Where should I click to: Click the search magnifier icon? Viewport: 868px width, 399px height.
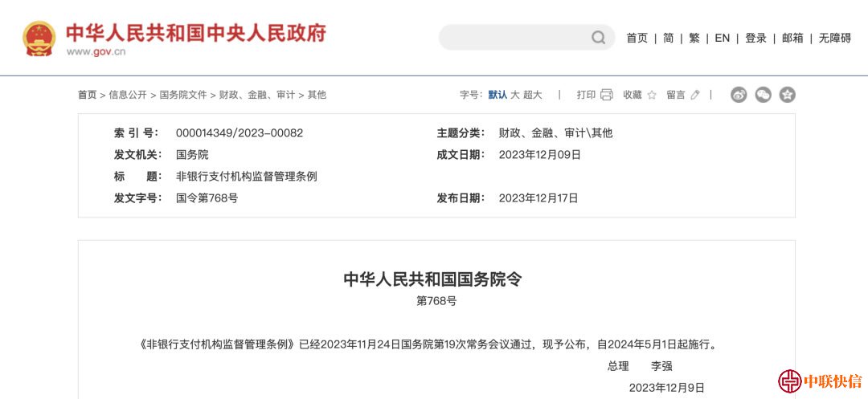598,38
